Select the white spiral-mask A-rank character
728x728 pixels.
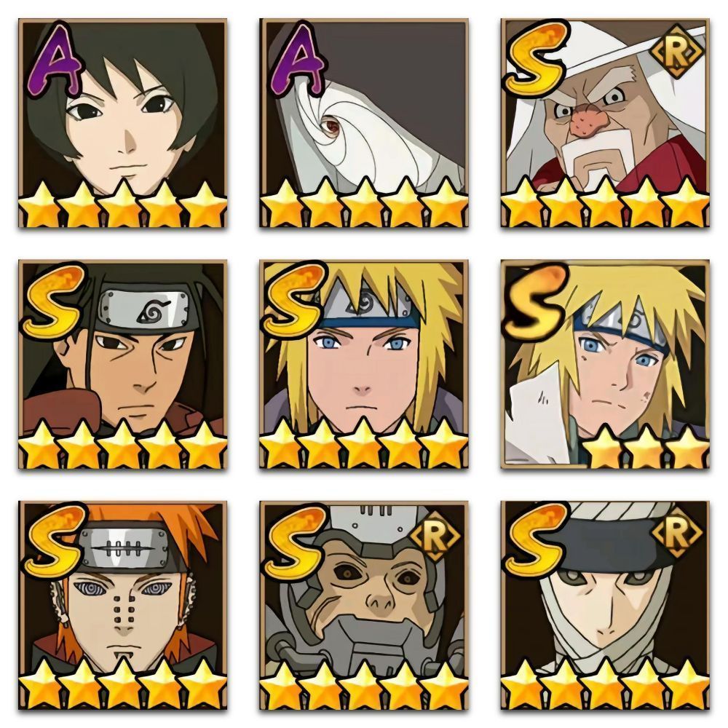coord(363,123)
